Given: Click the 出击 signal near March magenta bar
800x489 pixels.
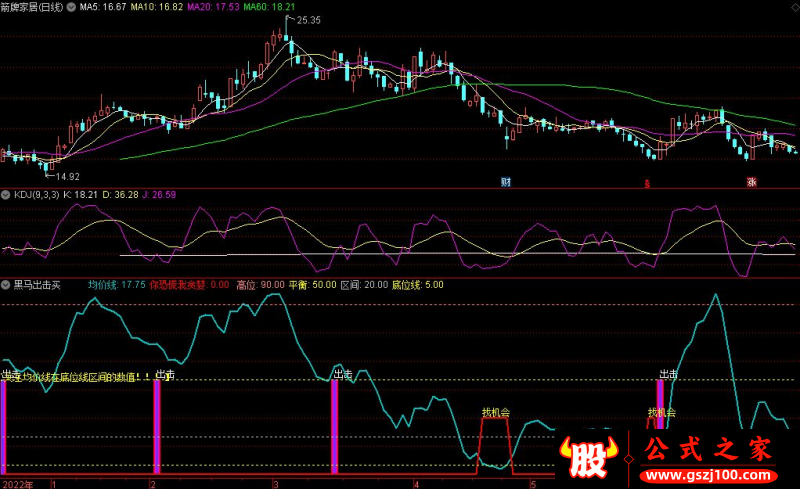Looking at the screenshot, I should (x=342, y=375).
